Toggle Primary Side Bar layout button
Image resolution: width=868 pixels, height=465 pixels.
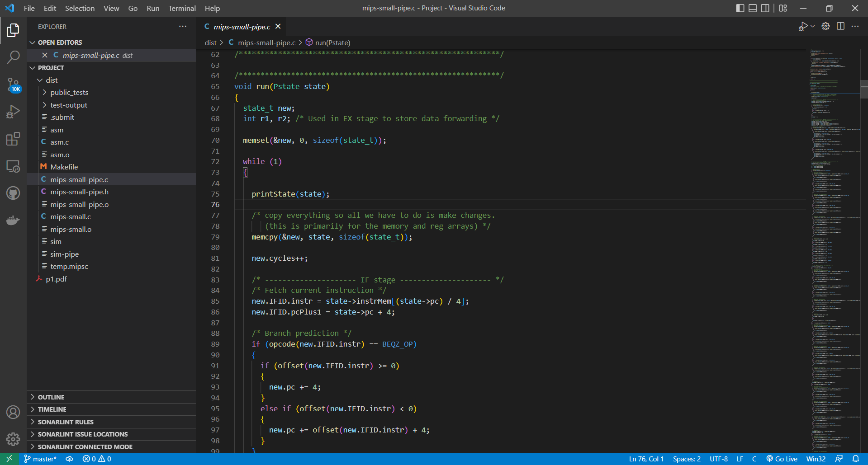point(740,8)
